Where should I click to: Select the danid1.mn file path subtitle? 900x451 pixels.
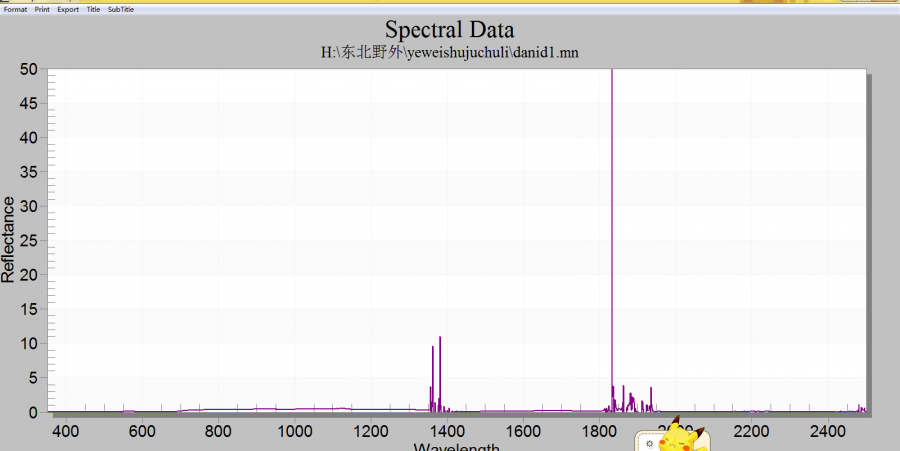[x=449, y=52]
